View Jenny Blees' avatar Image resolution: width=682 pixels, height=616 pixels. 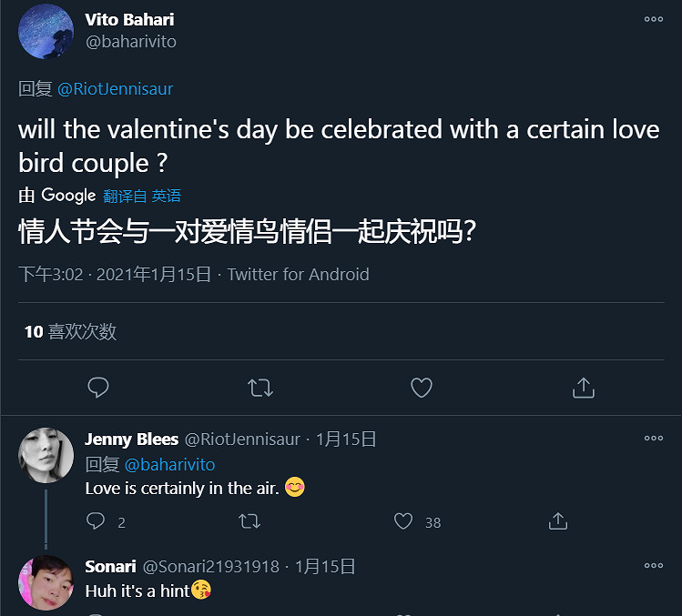tap(46, 454)
